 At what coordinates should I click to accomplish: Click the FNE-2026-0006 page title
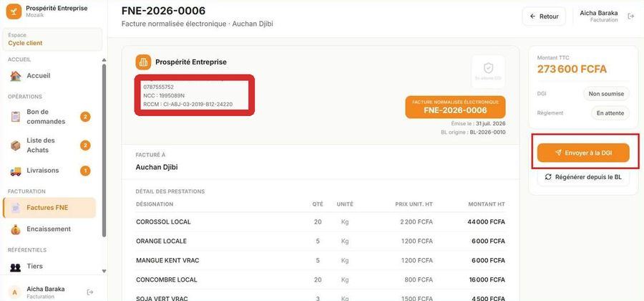point(163,11)
